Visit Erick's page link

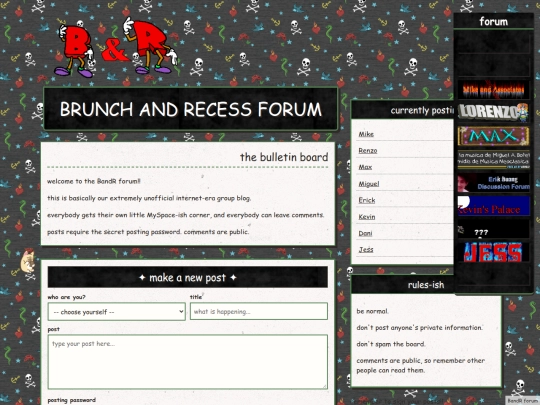point(367,200)
